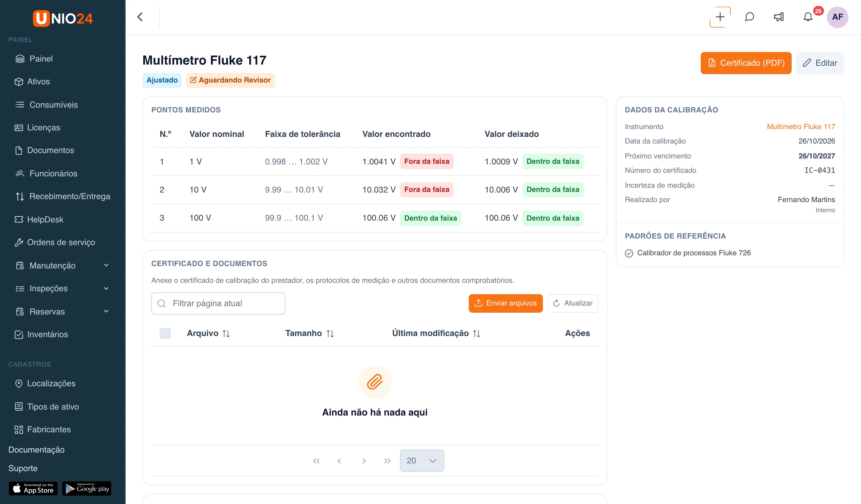Expand the Manutenção menu
Viewport: 861px width, 504px height.
point(106,265)
